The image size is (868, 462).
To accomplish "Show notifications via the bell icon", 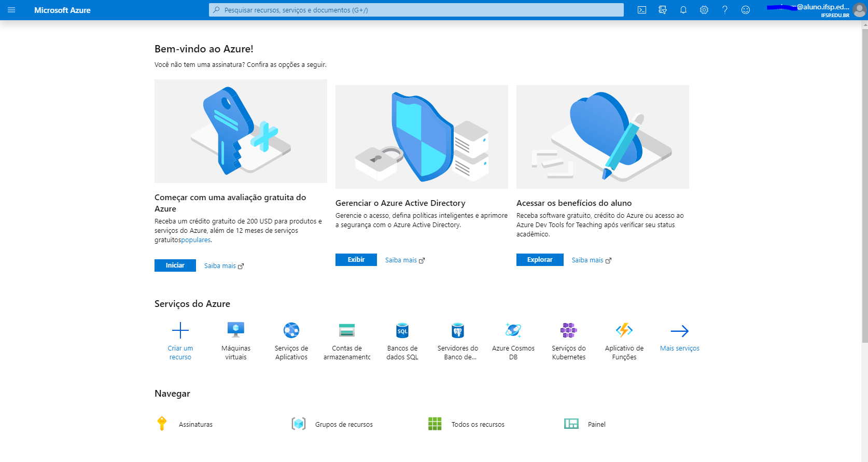I will 683,10.
